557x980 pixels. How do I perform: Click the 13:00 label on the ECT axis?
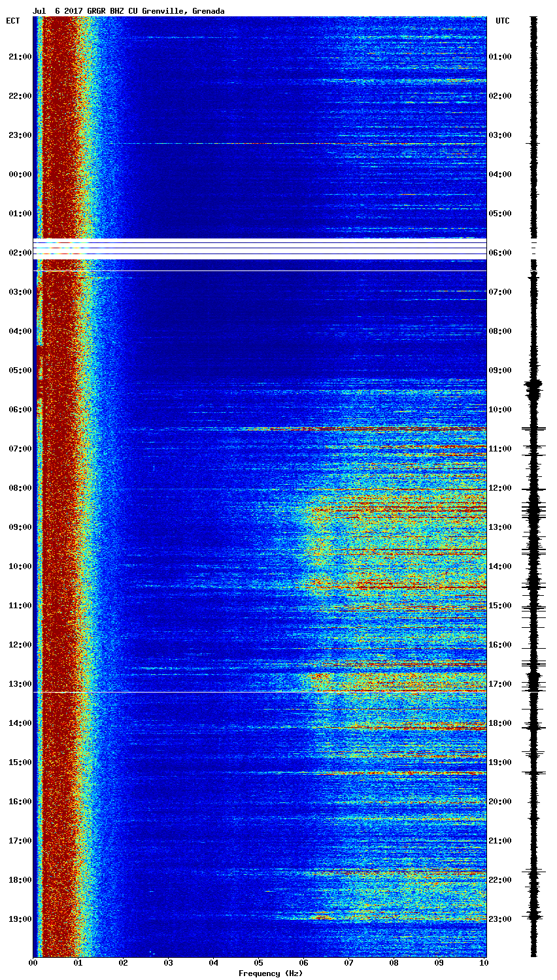[20, 684]
